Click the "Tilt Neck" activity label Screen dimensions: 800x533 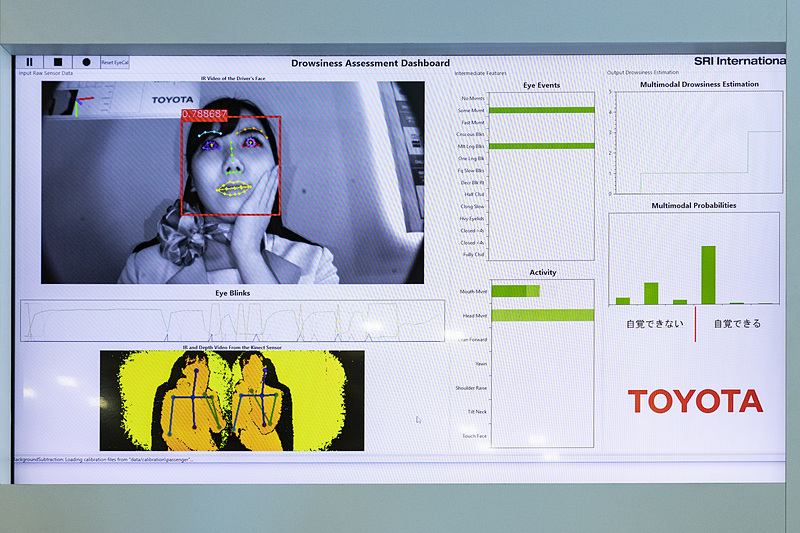(478, 412)
